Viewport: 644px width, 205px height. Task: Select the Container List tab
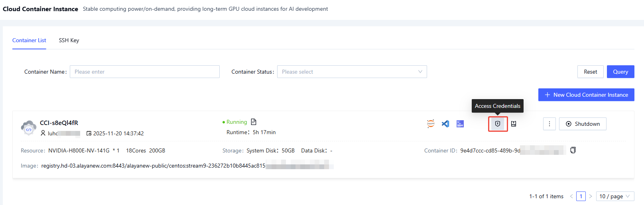click(x=29, y=40)
